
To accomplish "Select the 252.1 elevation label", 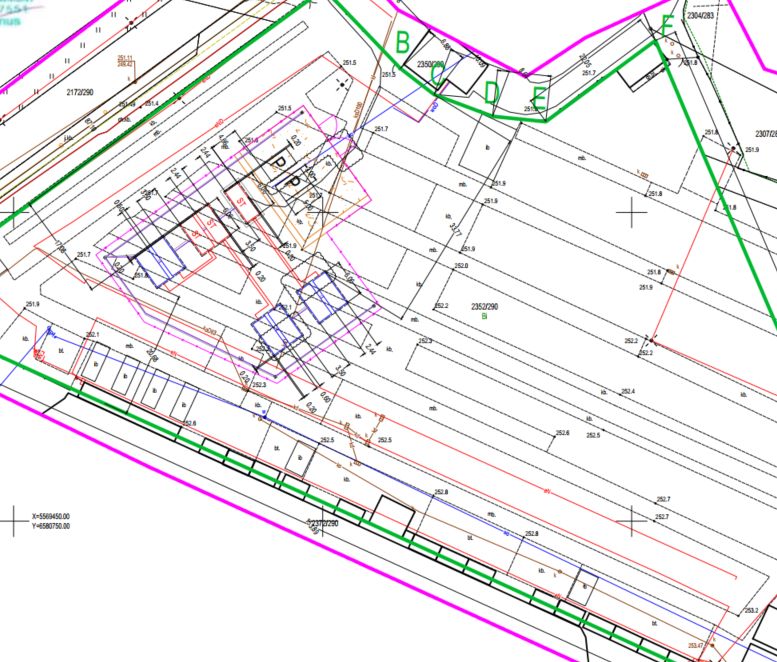I will (93, 334).
